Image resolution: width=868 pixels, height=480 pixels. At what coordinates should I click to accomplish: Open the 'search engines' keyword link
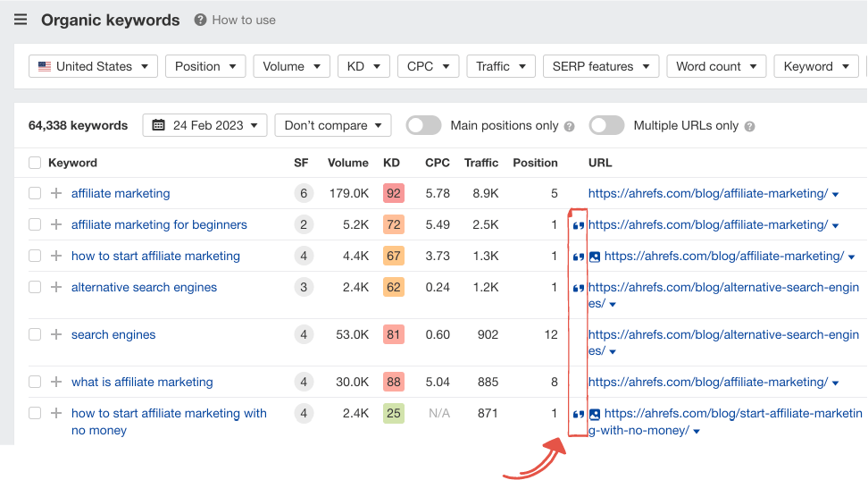[113, 334]
